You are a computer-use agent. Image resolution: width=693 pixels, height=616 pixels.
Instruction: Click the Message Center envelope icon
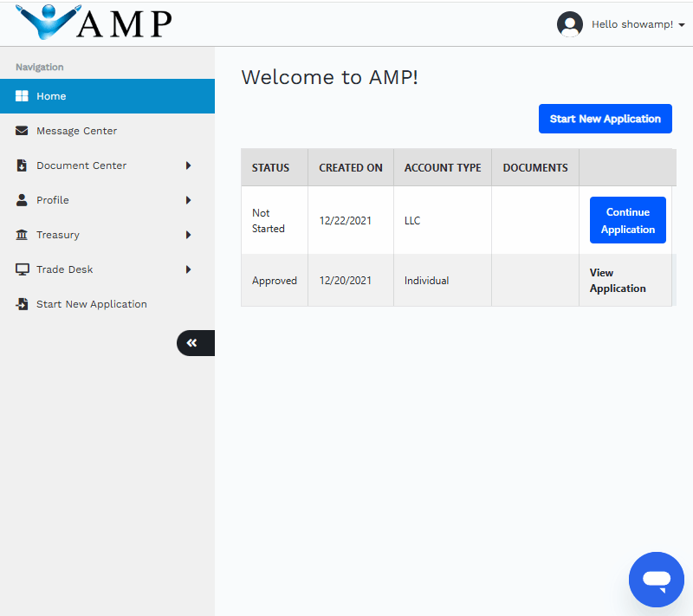point(23,131)
